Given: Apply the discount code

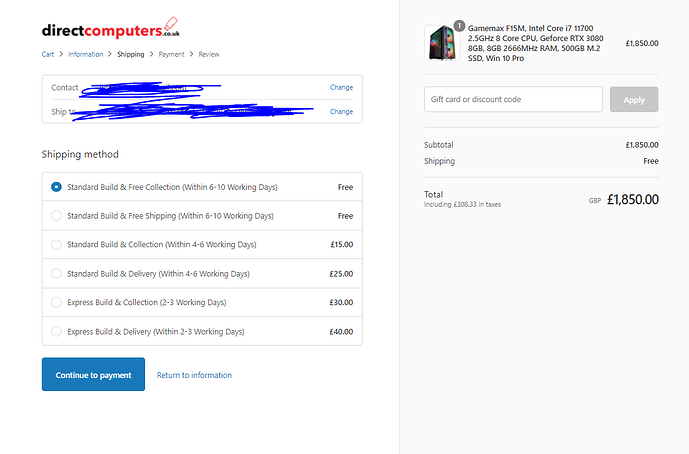Looking at the screenshot, I should click(x=634, y=99).
